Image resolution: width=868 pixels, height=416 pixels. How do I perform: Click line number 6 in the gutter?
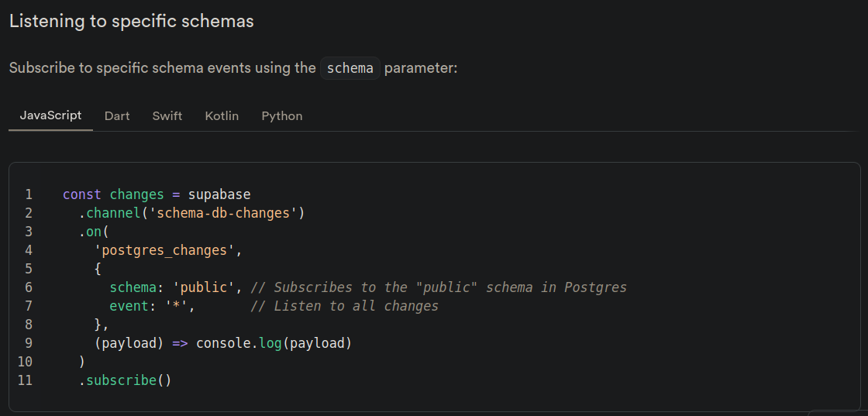[x=28, y=287]
